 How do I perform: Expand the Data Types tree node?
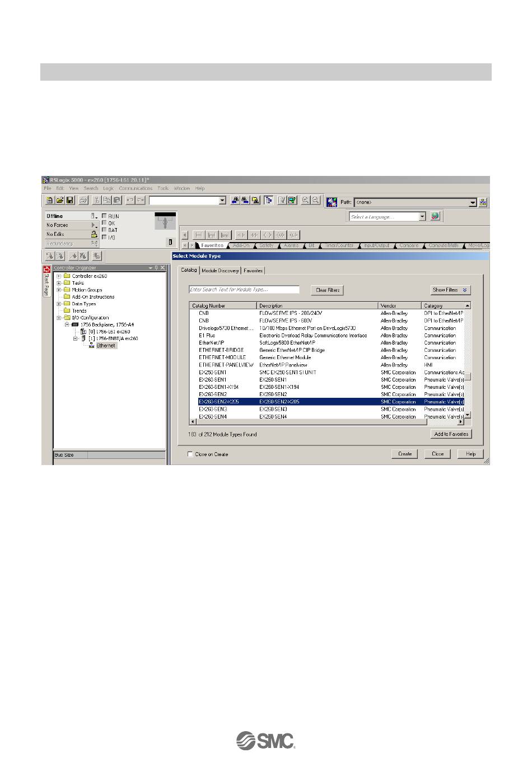point(59,304)
